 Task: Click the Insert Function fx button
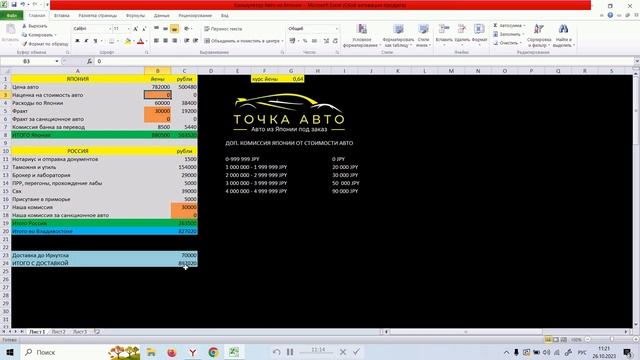point(89,61)
